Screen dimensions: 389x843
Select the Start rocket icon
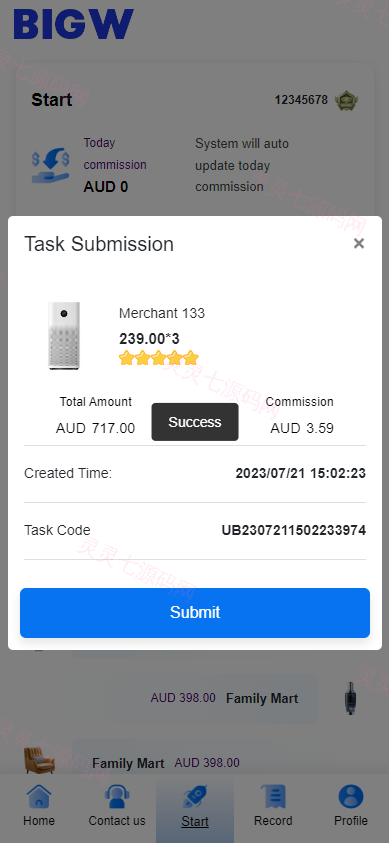click(194, 796)
